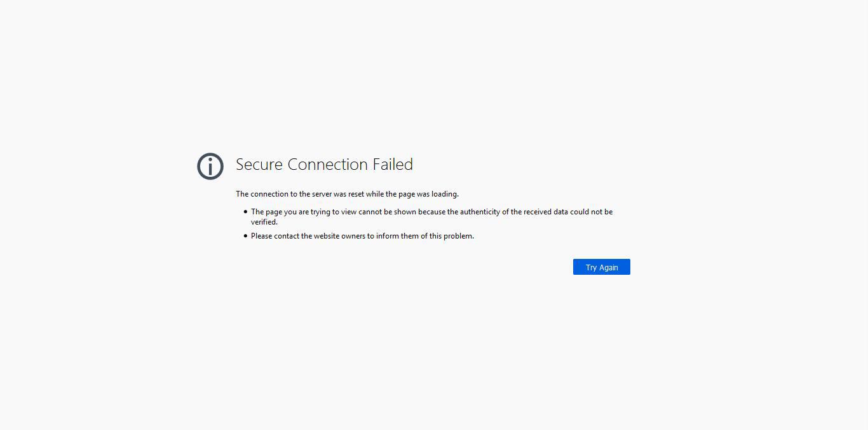This screenshot has width=868, height=430.
Task: Click the bullet point marker of second list item
Action: (x=245, y=235)
